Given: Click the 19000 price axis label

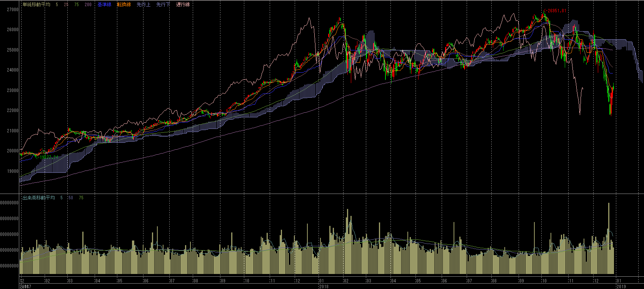Looking at the screenshot, I should [x=13, y=171].
